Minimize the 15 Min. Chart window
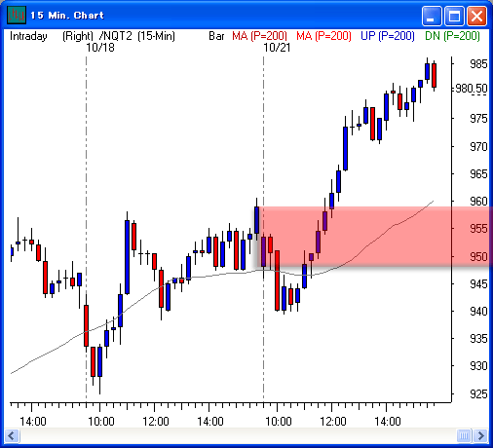The height and width of the screenshot is (448, 493). tap(432, 16)
